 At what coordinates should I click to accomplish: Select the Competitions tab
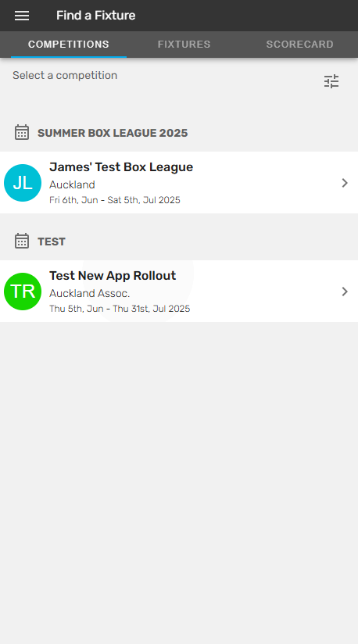point(69,45)
